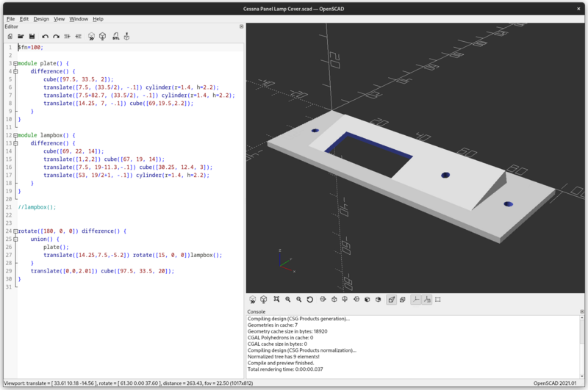
Task: Click the '$fn=100;' code line
Action: (x=31, y=47)
